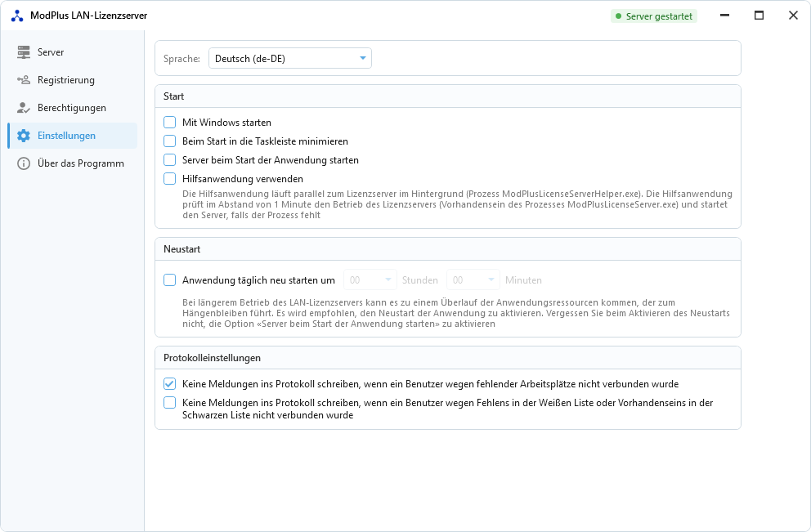The image size is (811, 532).
Task: Click the Stunden label
Action: coord(420,280)
